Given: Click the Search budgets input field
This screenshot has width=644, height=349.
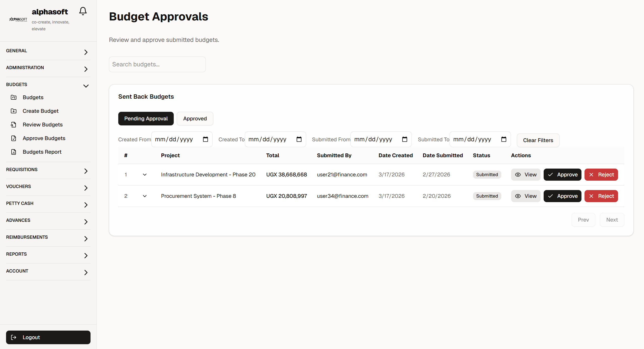Looking at the screenshot, I should [x=157, y=64].
